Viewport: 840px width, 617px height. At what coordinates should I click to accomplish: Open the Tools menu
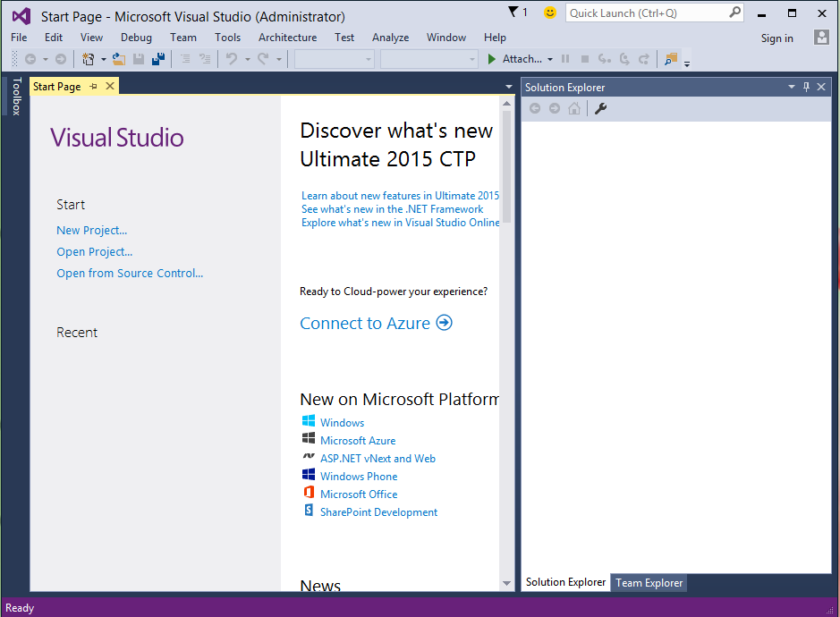coord(228,38)
